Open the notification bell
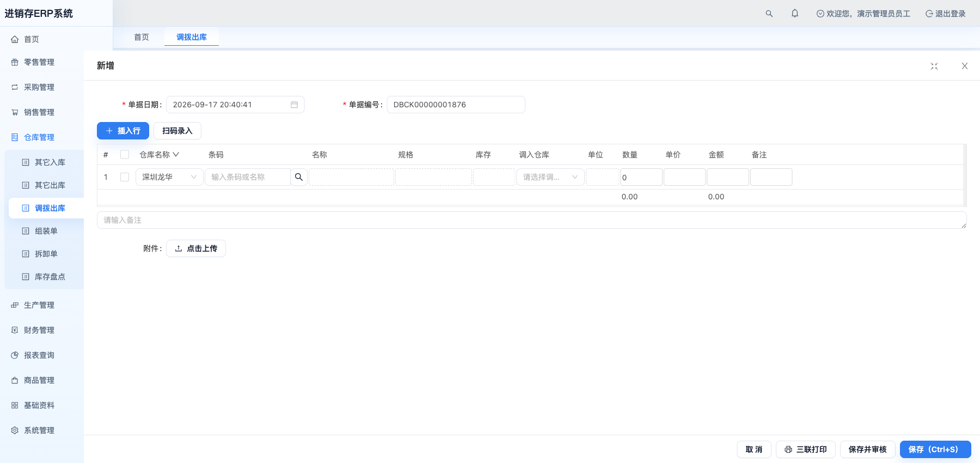980x463 pixels. pos(795,14)
